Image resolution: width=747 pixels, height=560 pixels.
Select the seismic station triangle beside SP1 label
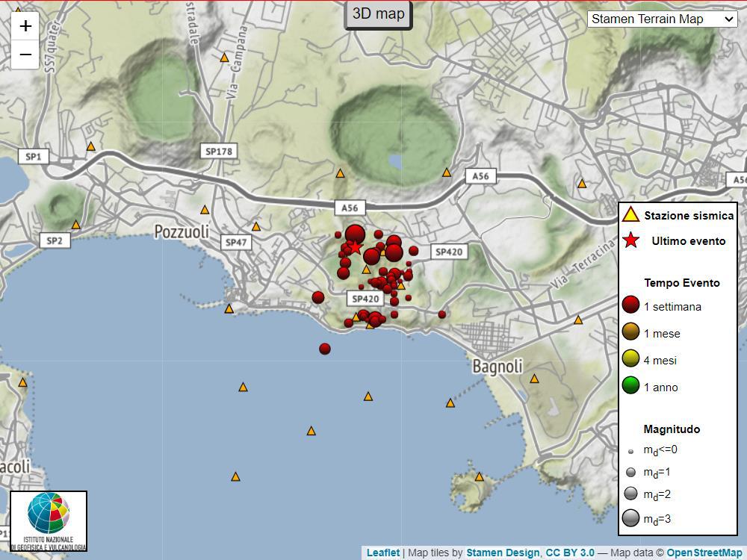pyautogui.click(x=91, y=147)
